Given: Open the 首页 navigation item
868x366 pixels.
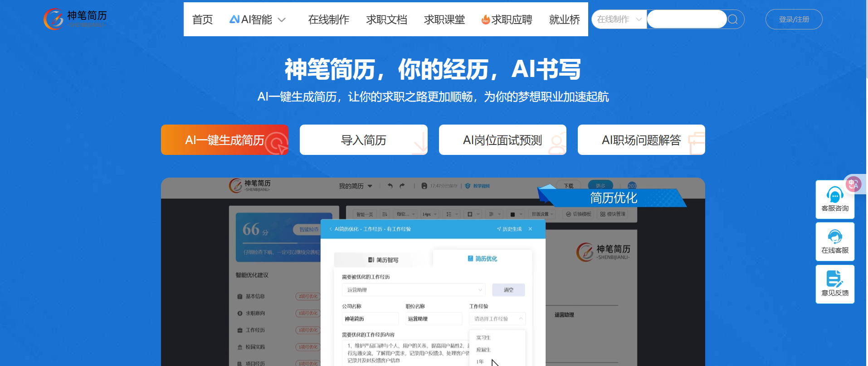Looking at the screenshot, I should [202, 19].
